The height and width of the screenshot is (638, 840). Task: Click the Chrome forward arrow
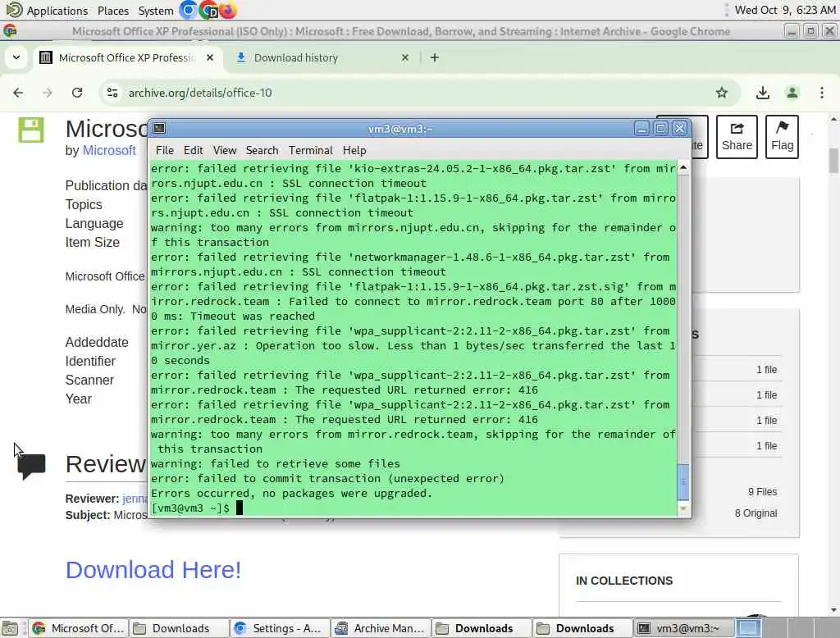point(48,93)
